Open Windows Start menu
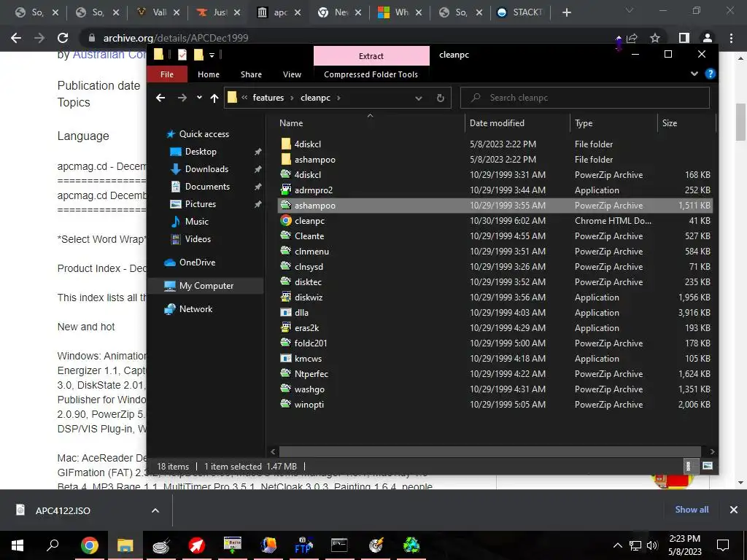This screenshot has width=747, height=560. tap(18, 545)
